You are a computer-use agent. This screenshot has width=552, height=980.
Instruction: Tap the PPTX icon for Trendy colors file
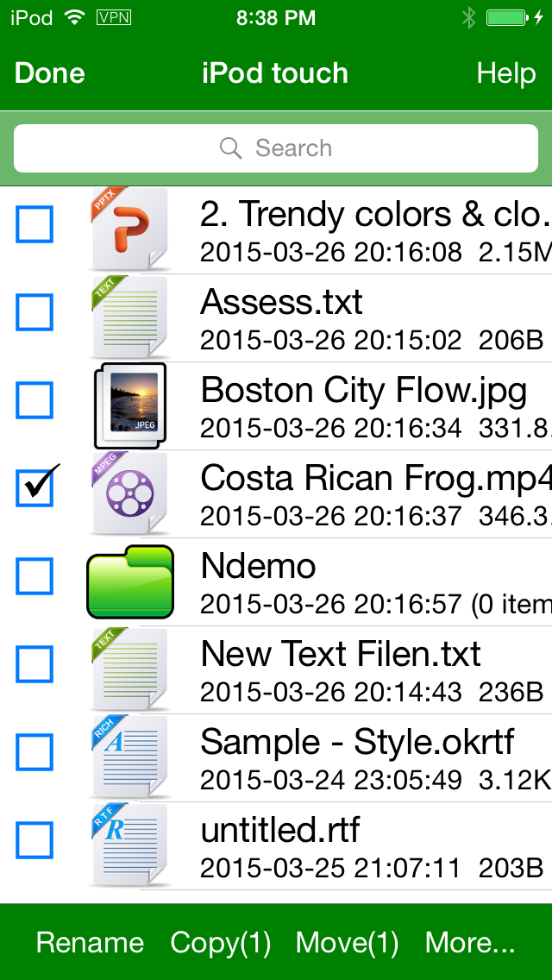tap(129, 229)
